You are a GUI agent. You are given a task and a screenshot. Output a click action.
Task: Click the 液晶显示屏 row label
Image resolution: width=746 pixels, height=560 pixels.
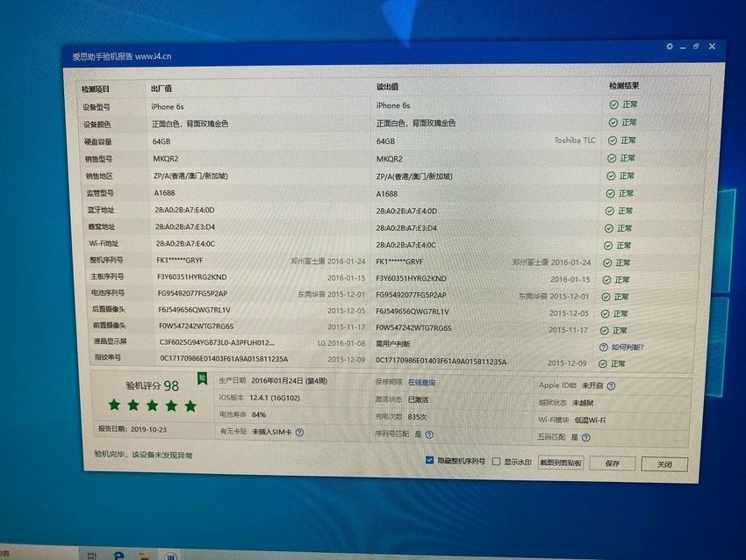click(x=110, y=341)
